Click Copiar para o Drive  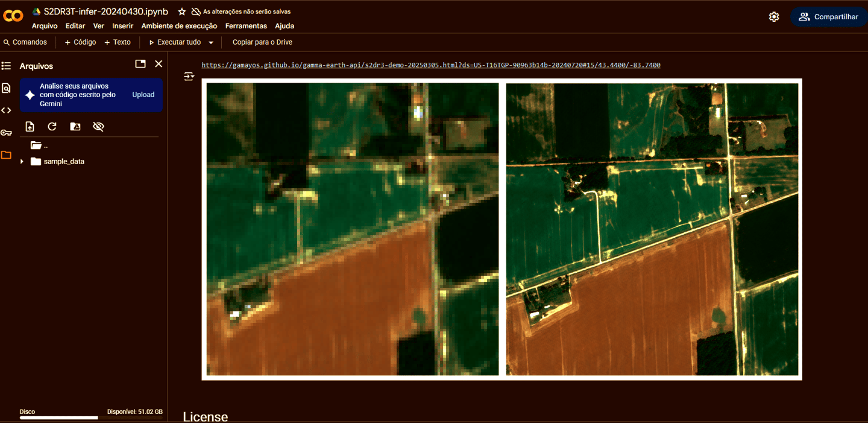[x=262, y=42]
